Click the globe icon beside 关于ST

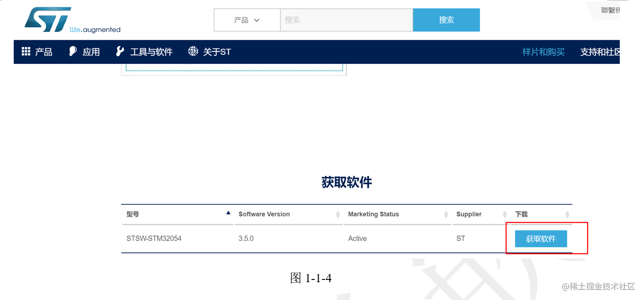click(193, 52)
